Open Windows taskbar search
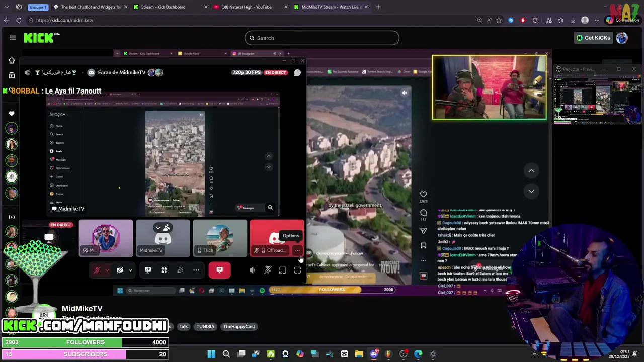644x362 pixels. 226,354
